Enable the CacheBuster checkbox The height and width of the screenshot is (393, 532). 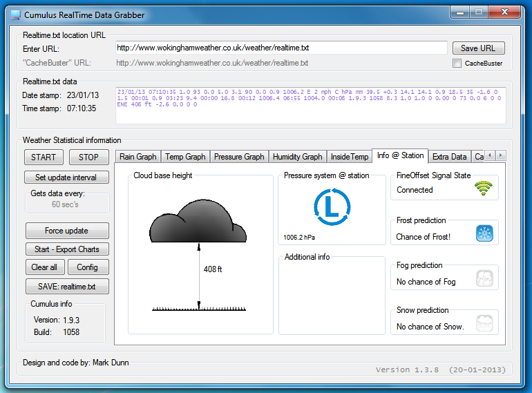tap(457, 64)
